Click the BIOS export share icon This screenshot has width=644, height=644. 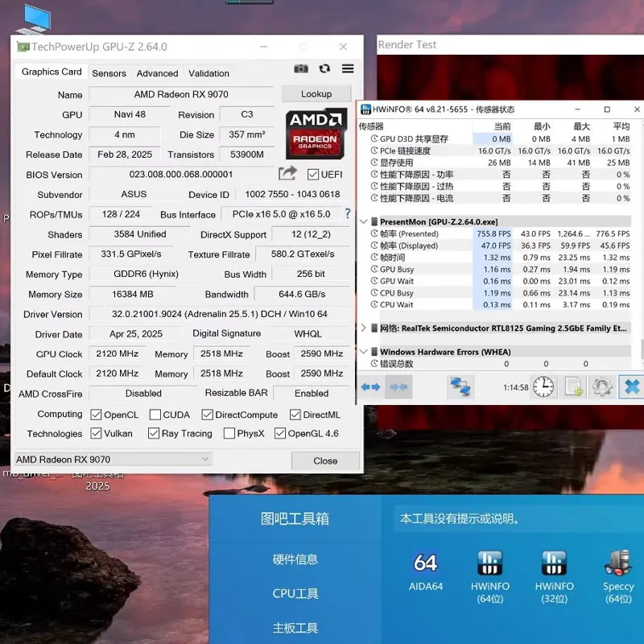pyautogui.click(x=287, y=174)
